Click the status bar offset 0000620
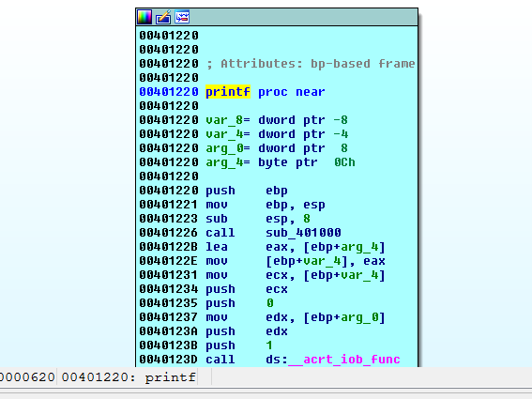Viewport: 532px width, 399px height. (x=27, y=377)
